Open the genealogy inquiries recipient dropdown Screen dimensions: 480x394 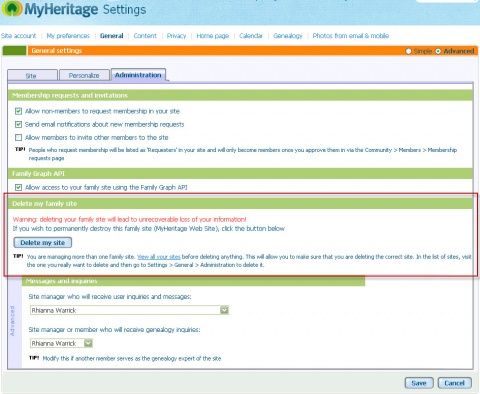tap(61, 343)
